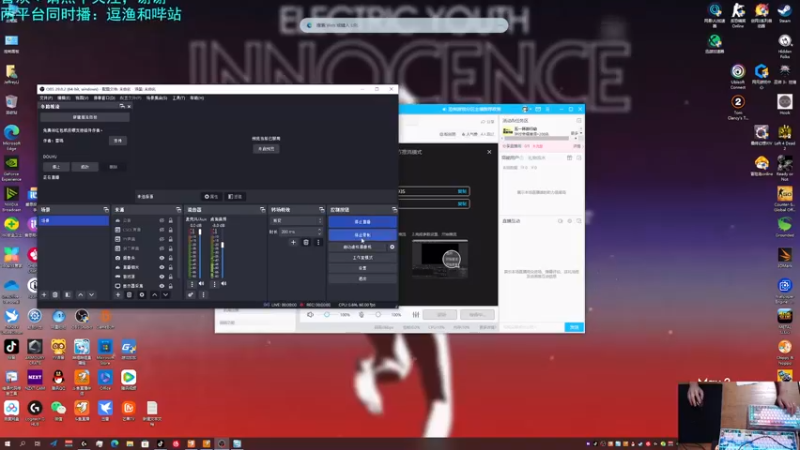800x450 pixels.
Task: Close the OBS plugin dock panel
Action: (129, 106)
